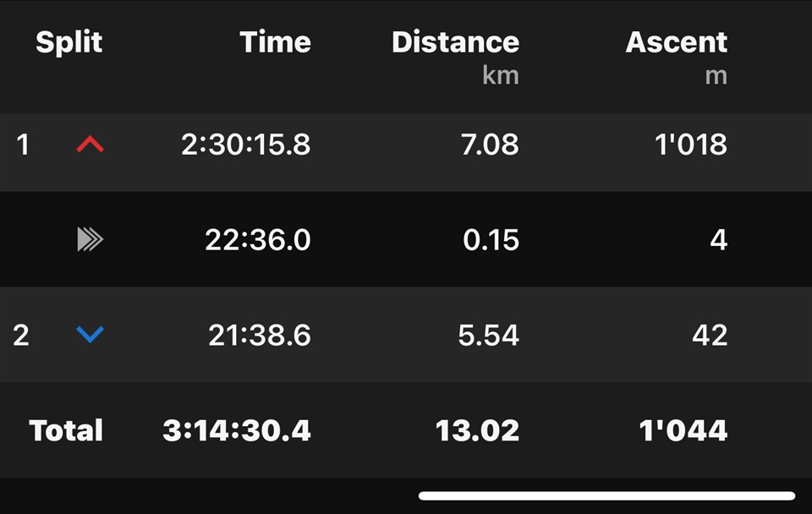Tap split 2 distance 5.54
Screen dimensions: 812x514
coord(488,335)
